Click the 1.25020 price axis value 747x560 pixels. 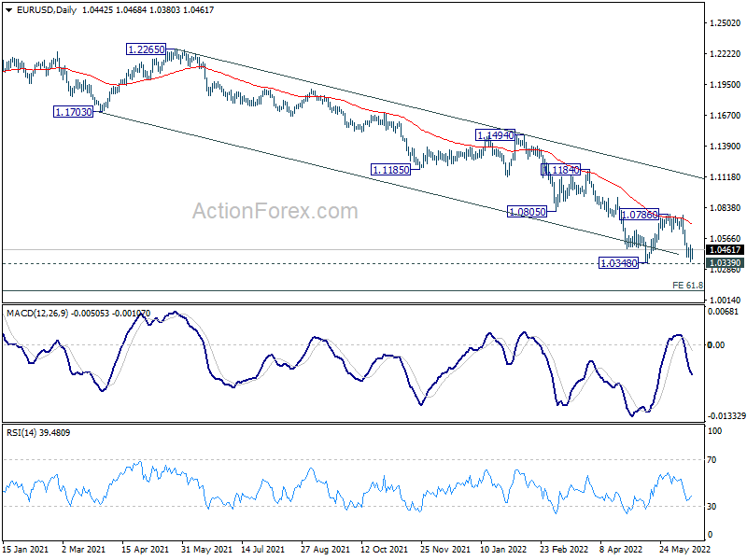[x=725, y=23]
